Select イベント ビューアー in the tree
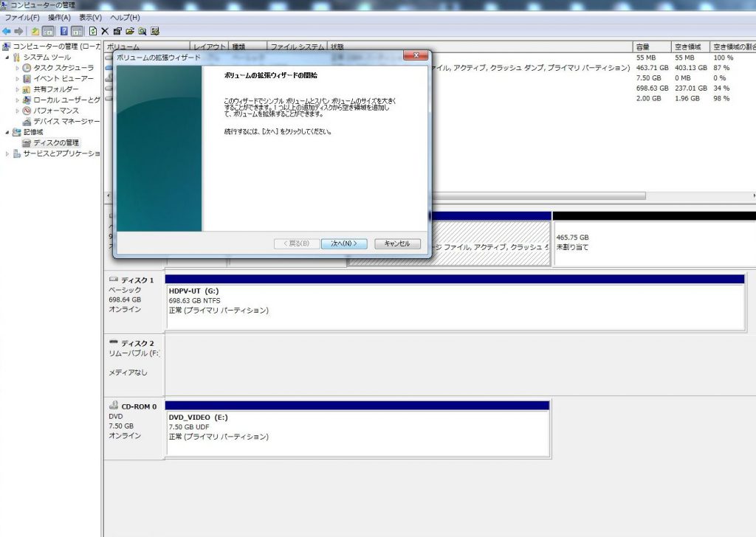 [63, 78]
